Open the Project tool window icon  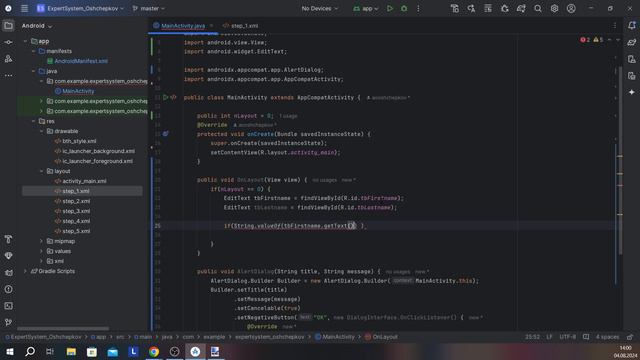pyautogui.click(x=8, y=26)
